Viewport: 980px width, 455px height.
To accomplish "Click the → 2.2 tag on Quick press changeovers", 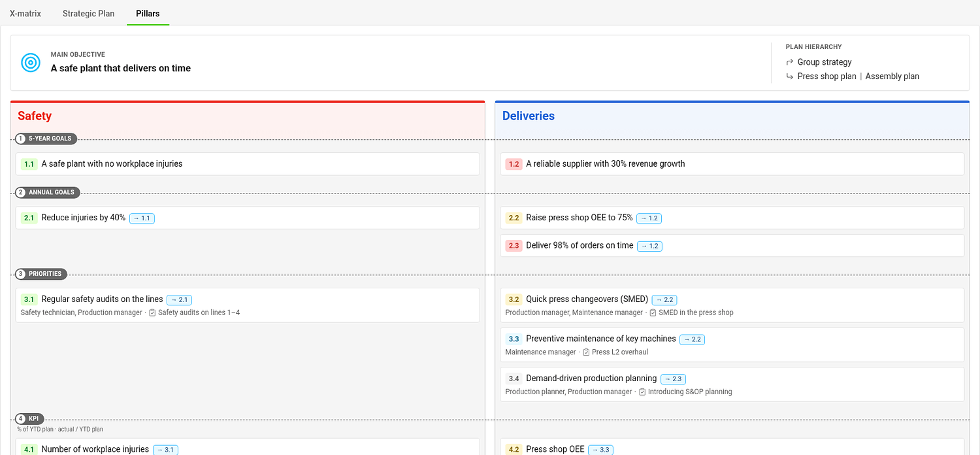I will coord(664,300).
